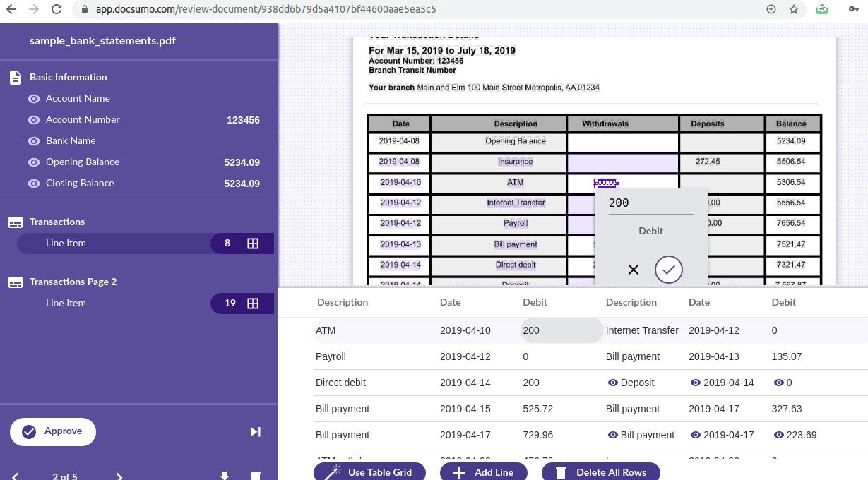This screenshot has width=868, height=480.
Task: Click debit value 729.96
Action: [x=537, y=435]
